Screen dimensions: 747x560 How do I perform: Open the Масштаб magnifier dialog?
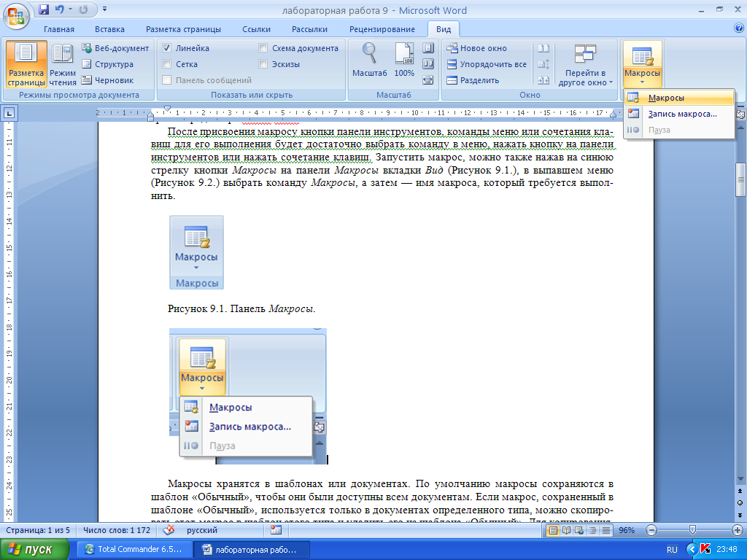[x=370, y=60]
